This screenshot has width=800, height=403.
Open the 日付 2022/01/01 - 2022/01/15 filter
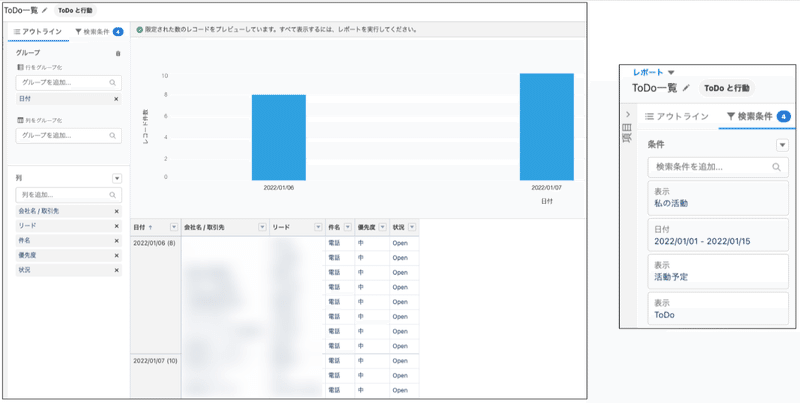tap(718, 235)
